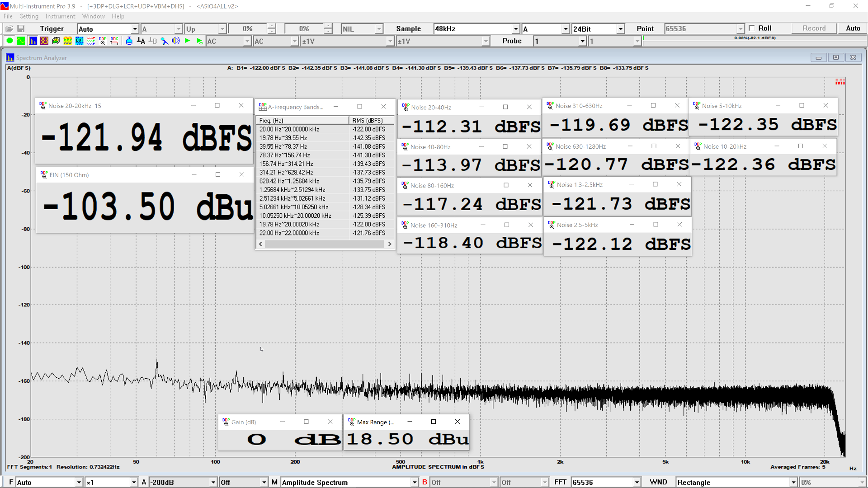Open the Oscilloscope sine wave icon
The width and height of the screenshot is (868, 488).
tap(21, 41)
